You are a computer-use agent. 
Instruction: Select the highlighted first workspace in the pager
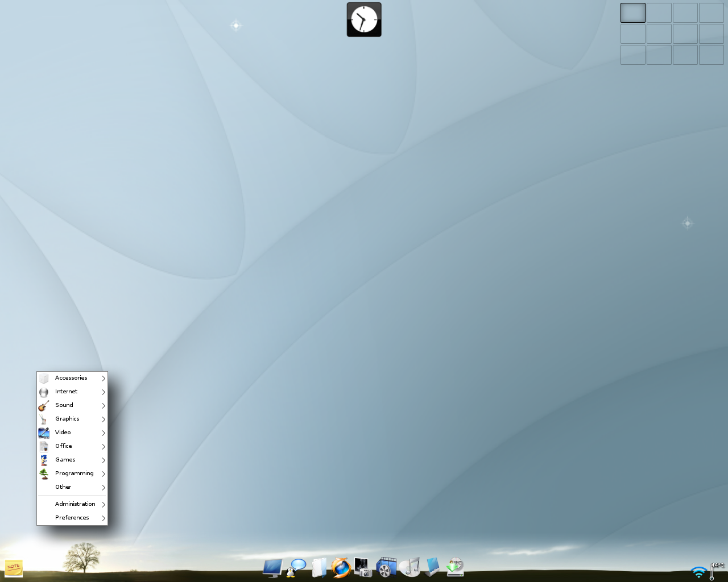pos(633,13)
